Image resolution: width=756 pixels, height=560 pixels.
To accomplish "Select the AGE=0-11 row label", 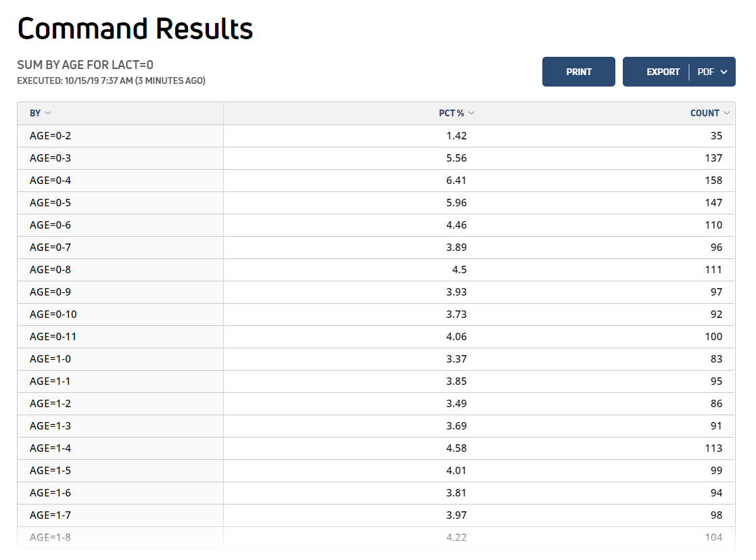I will (53, 337).
